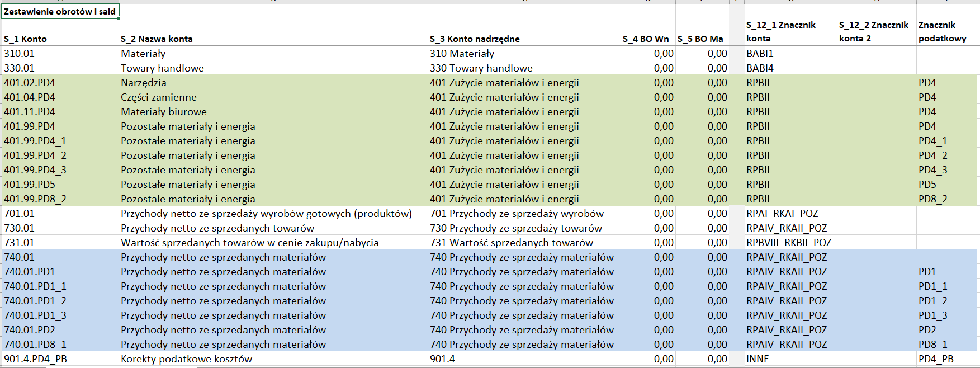This screenshot has height=368, width=980.
Task: Select '731 Wartość sprzedanych towarów' cell
Action: pos(524,242)
